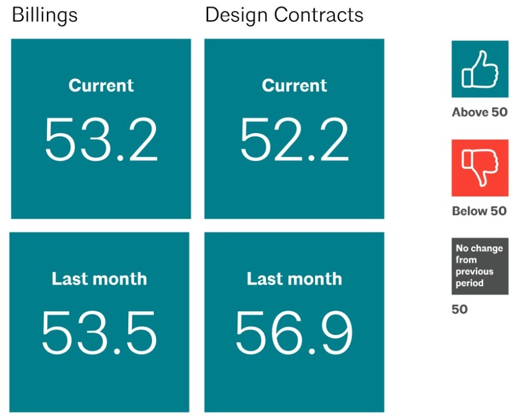This screenshot has width=514, height=420.
Task: Click the Last month label above 53.5
Action: tap(99, 279)
